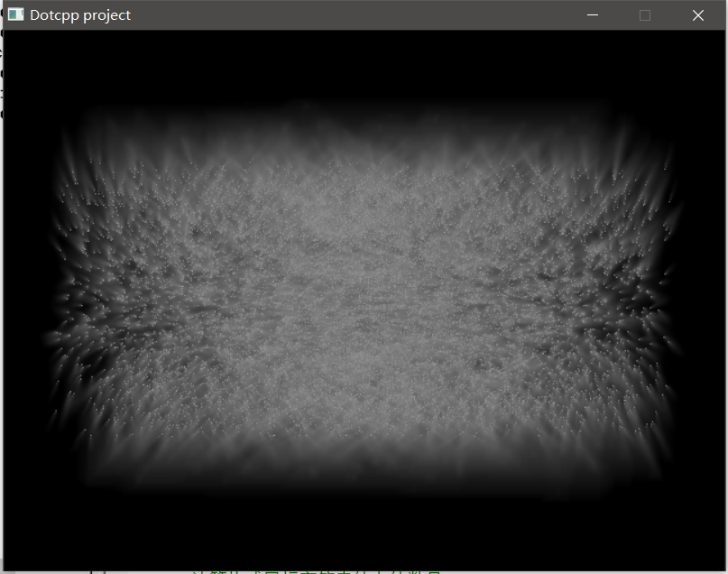
Task: Click the green text below the window
Action: pyautogui.click(x=316, y=570)
